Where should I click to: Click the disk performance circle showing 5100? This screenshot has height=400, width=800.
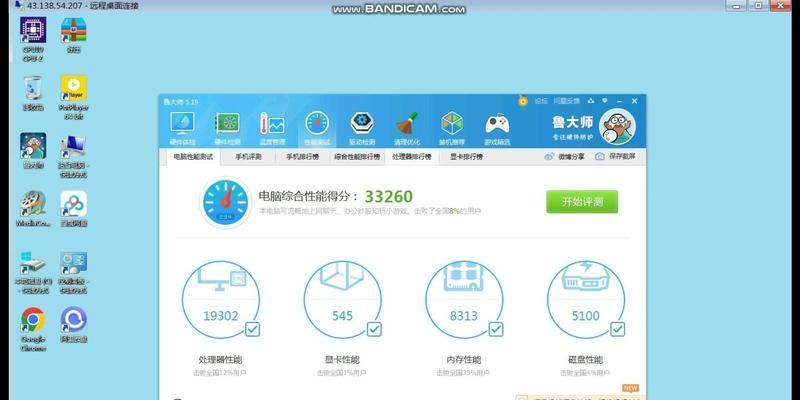pyautogui.click(x=586, y=300)
